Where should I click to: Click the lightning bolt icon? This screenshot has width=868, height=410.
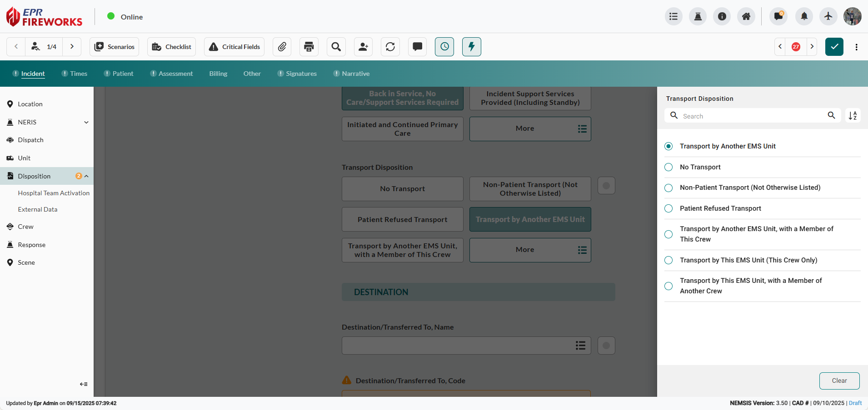(471, 47)
